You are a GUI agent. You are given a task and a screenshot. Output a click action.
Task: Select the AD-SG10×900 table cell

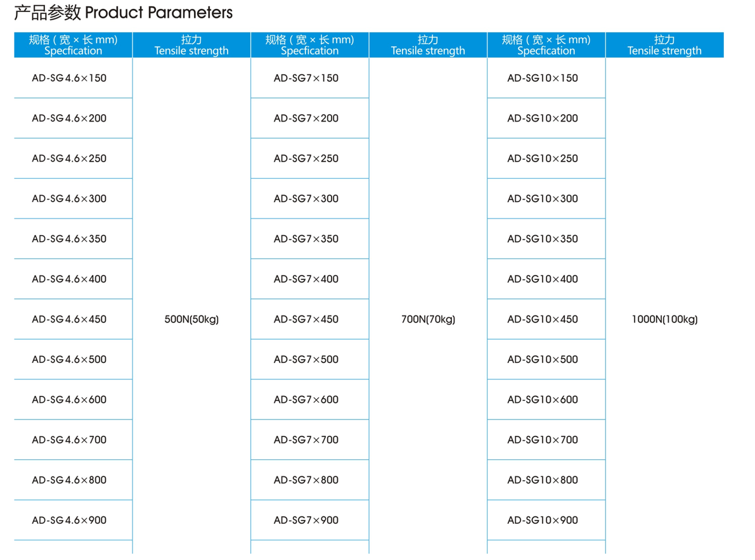pyautogui.click(x=546, y=520)
